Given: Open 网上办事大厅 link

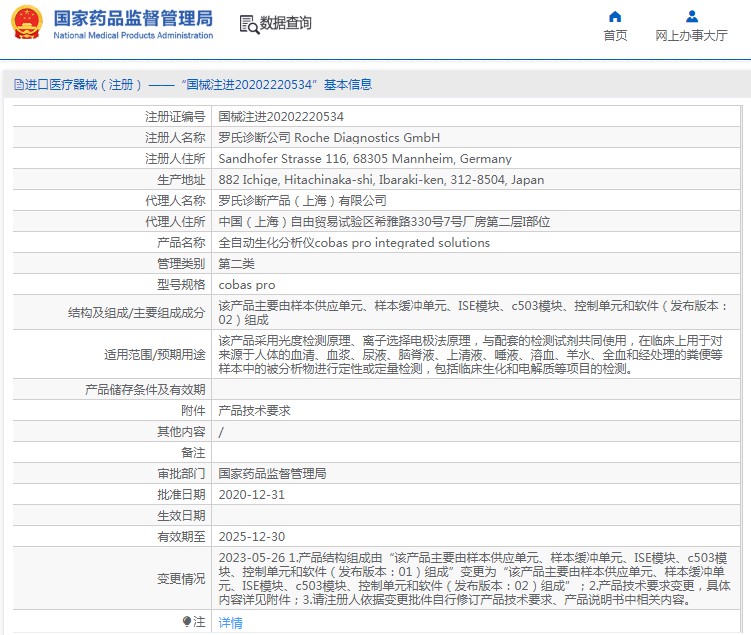Looking at the screenshot, I should tap(691, 35).
